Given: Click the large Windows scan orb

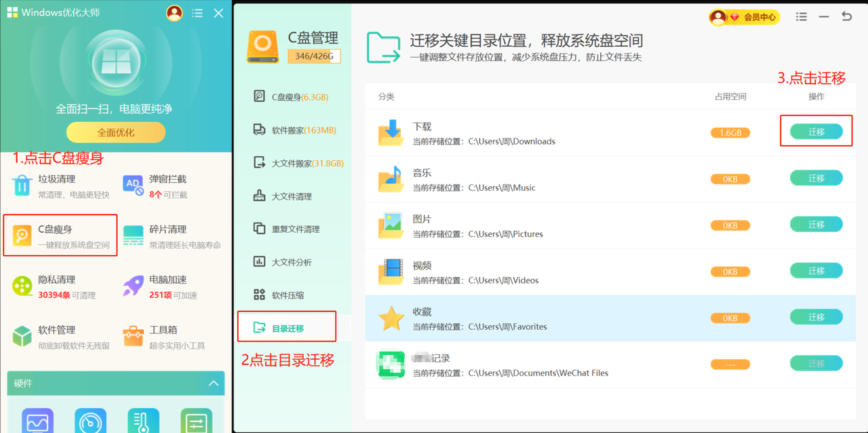Looking at the screenshot, I should pos(116,62).
